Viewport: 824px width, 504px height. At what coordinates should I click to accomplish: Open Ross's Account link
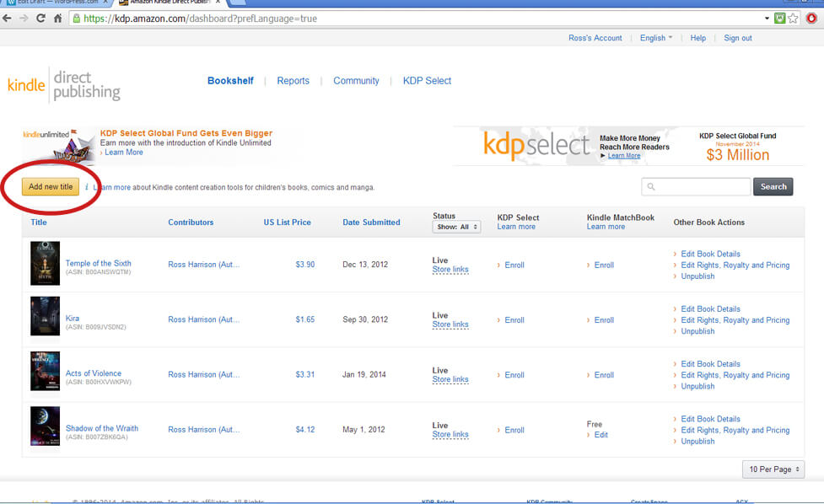595,38
